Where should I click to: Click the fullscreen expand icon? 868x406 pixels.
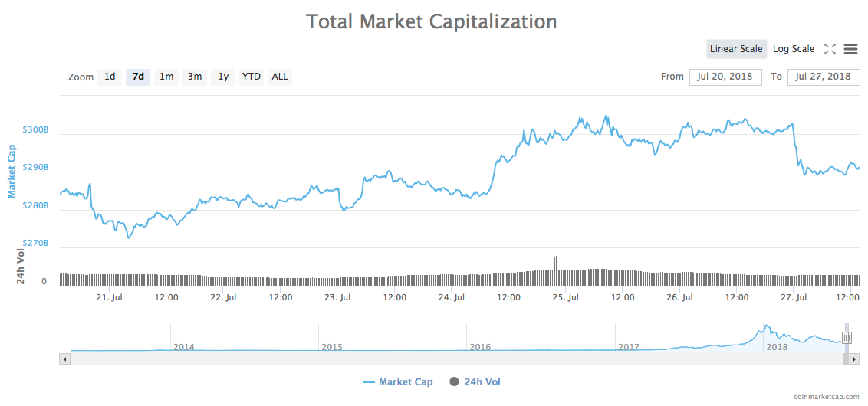click(830, 49)
